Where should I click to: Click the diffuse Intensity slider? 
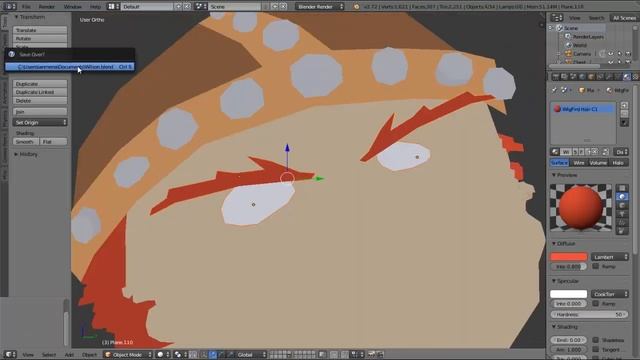point(569,267)
